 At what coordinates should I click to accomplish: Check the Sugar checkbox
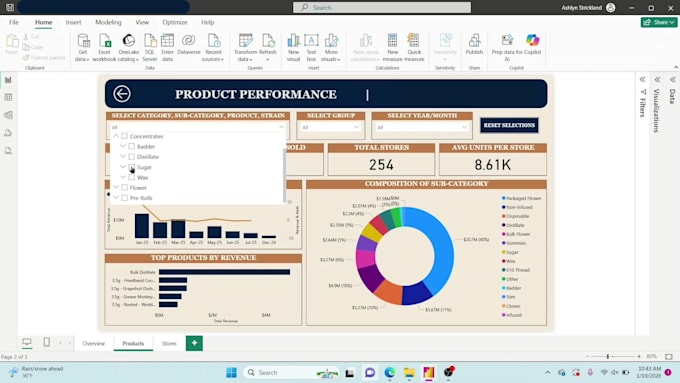(x=131, y=167)
